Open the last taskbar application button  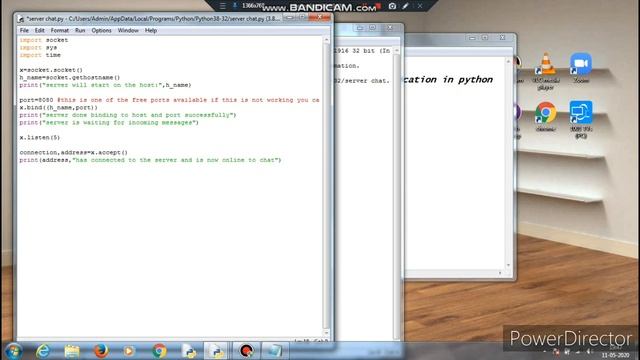[x=274, y=351]
